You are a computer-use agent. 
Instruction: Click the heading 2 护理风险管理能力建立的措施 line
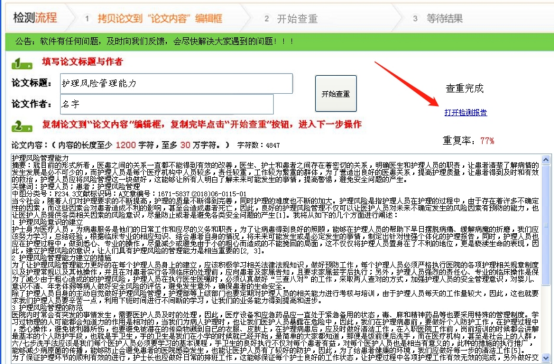(61, 258)
